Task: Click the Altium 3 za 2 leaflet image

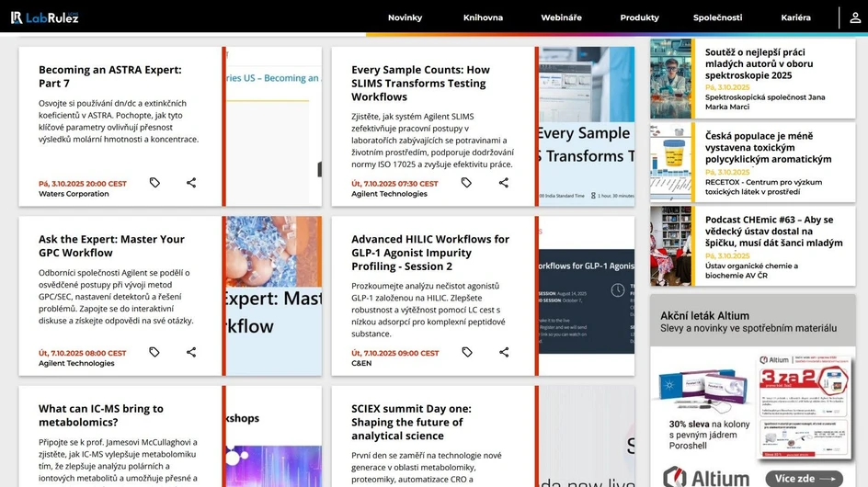Action: pos(804,407)
